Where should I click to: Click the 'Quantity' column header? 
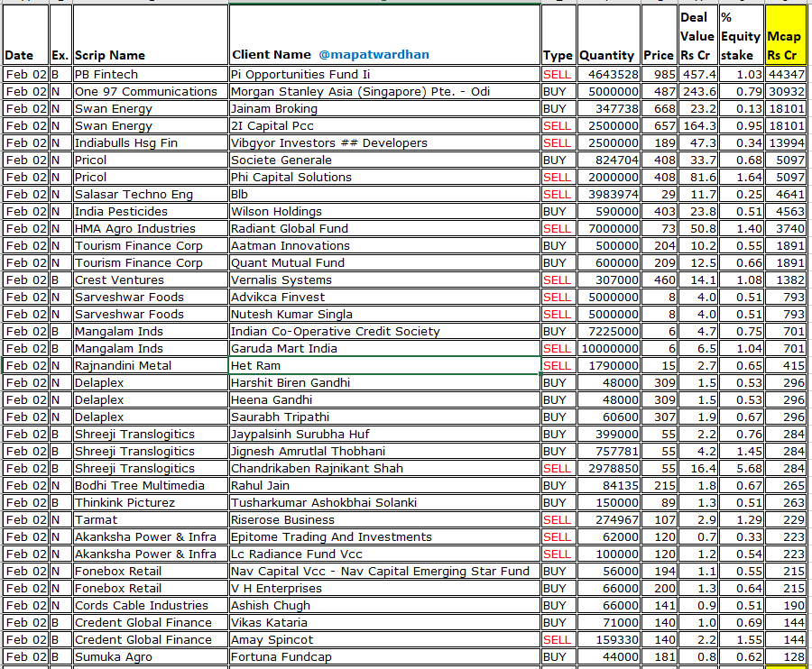click(608, 35)
